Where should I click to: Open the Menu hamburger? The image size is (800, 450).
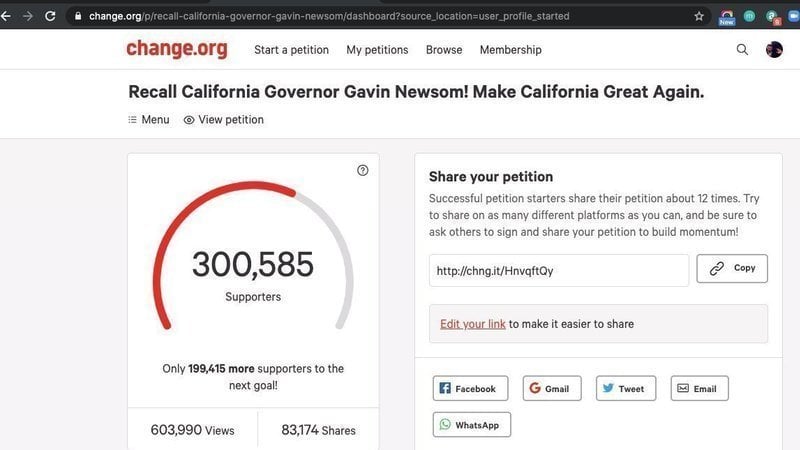(148, 120)
